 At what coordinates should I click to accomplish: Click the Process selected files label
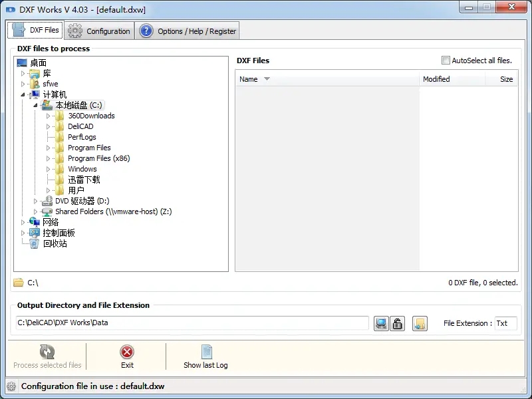(x=47, y=365)
